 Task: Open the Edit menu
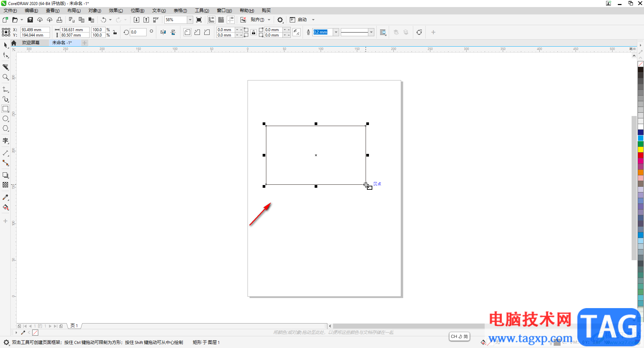pyautogui.click(x=31, y=11)
